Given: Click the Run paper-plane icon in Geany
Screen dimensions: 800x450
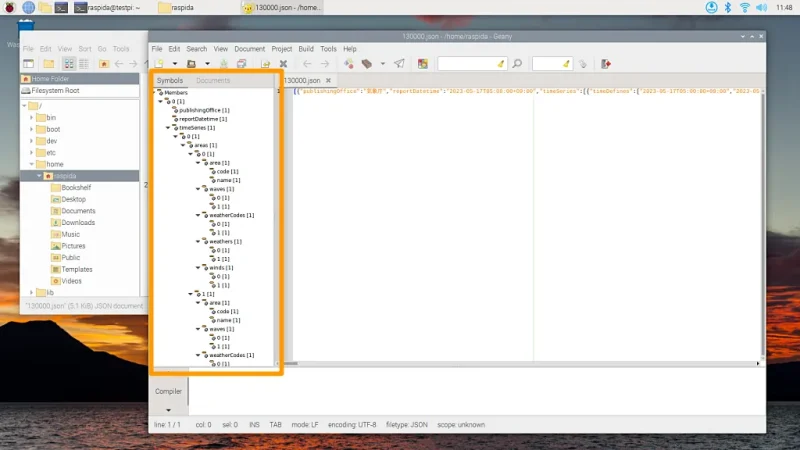Looking at the screenshot, I should [399, 64].
